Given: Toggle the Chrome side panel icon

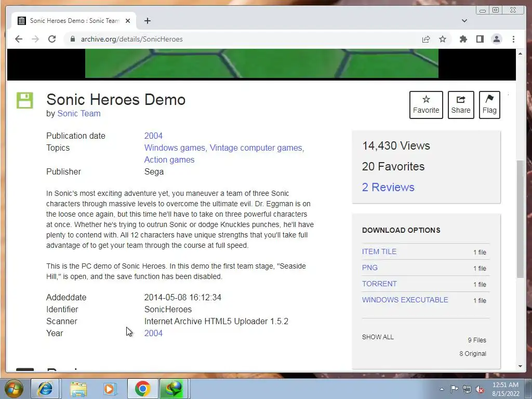Looking at the screenshot, I should click(480, 39).
